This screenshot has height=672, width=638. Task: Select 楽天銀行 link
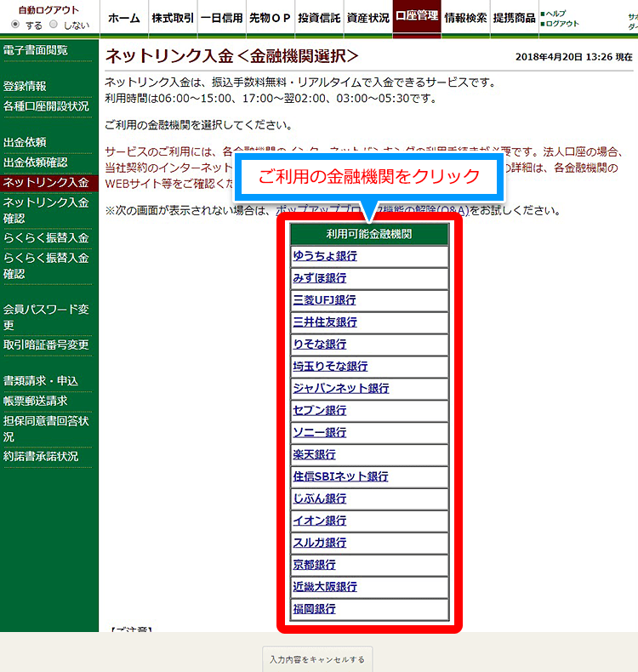[x=314, y=454]
